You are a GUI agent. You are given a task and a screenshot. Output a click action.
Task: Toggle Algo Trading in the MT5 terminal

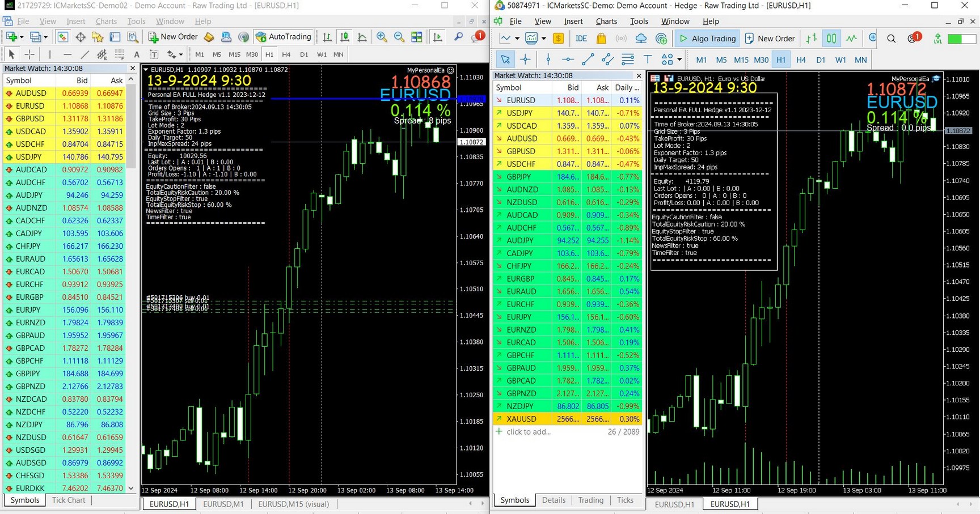707,39
